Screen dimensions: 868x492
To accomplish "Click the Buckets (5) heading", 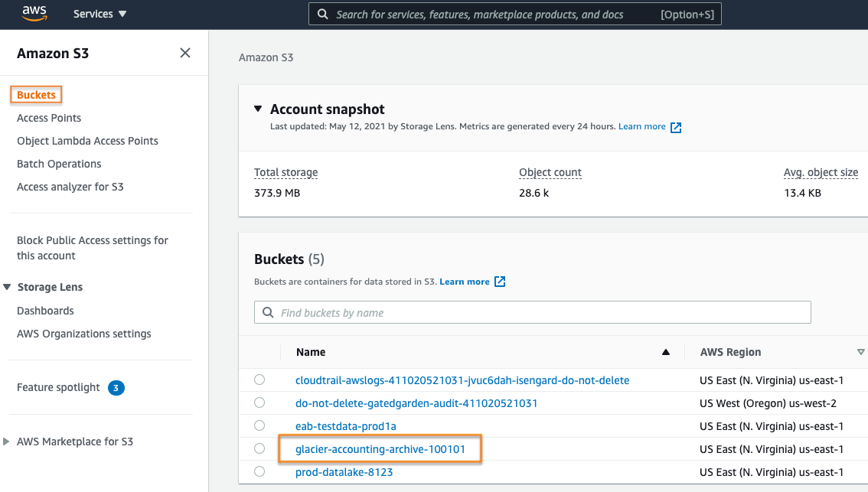I will pyautogui.click(x=289, y=259).
